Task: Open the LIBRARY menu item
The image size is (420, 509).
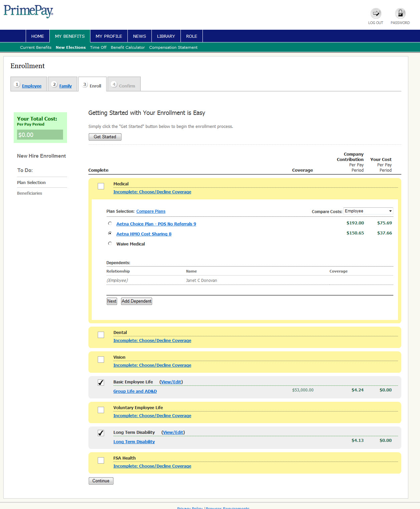Action: (x=166, y=36)
